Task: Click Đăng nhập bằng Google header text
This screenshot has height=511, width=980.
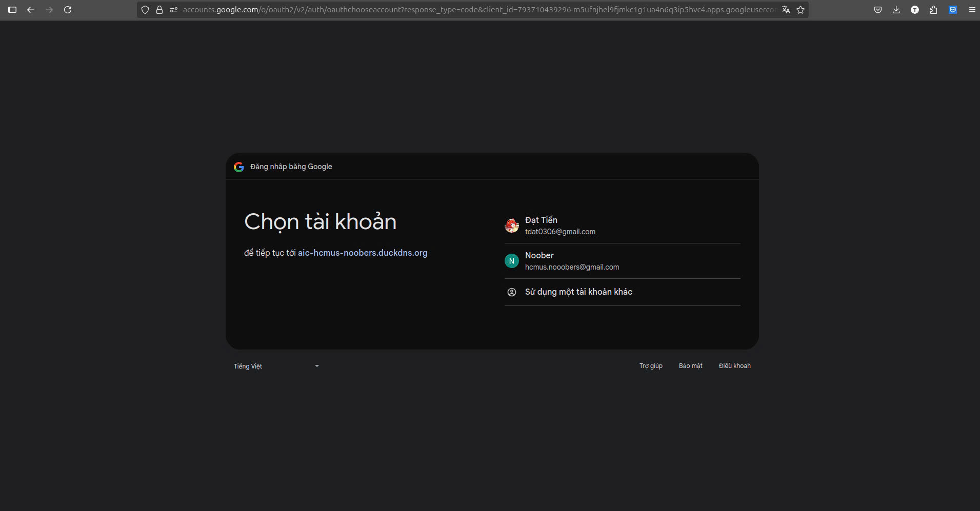Action: click(x=291, y=167)
